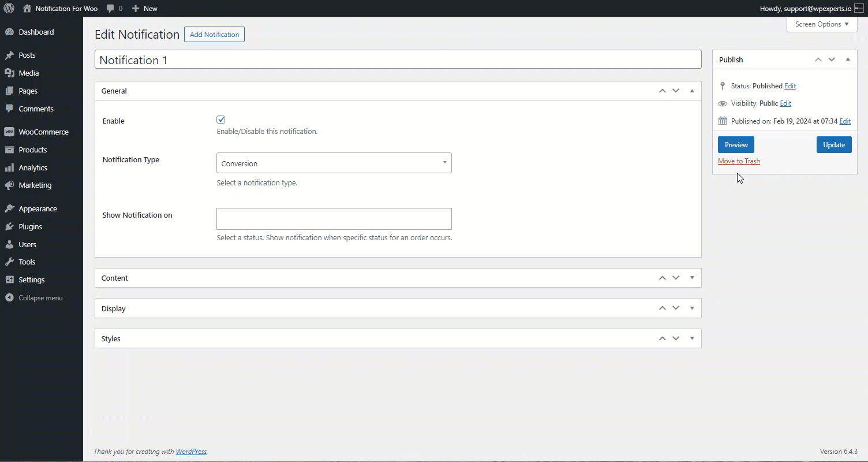Click the Notification For Woo site name
This screenshot has height=462, width=868.
(x=66, y=9)
